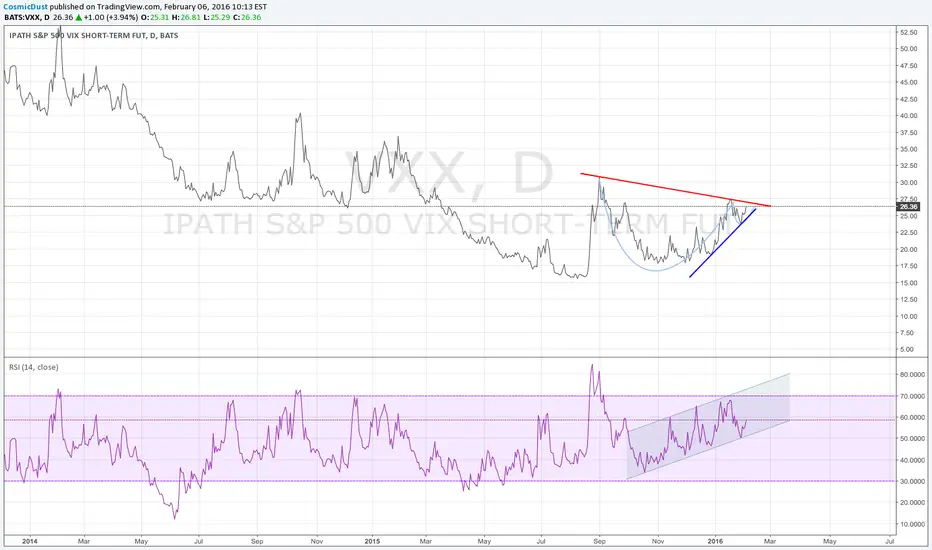
Task: Click the 30.0000 RSI axis label
Action: pos(912,482)
